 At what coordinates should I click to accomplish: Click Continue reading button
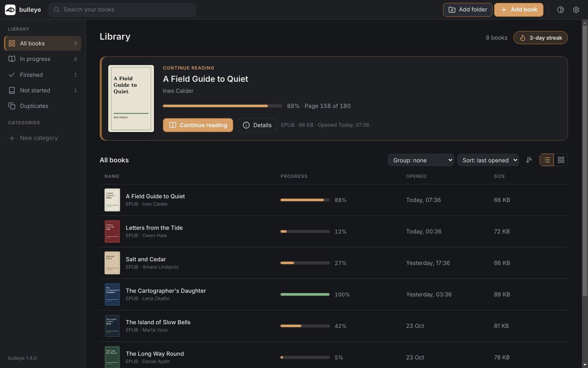[x=198, y=125]
